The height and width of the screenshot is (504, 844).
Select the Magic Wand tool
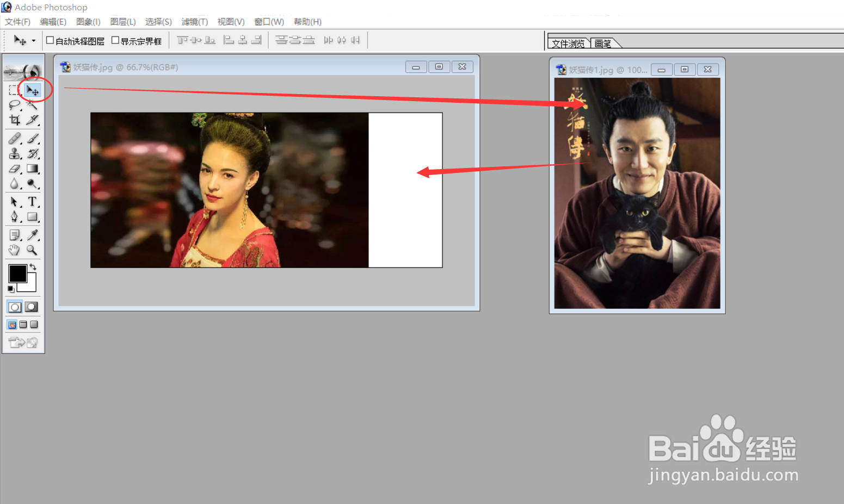pyautogui.click(x=33, y=105)
